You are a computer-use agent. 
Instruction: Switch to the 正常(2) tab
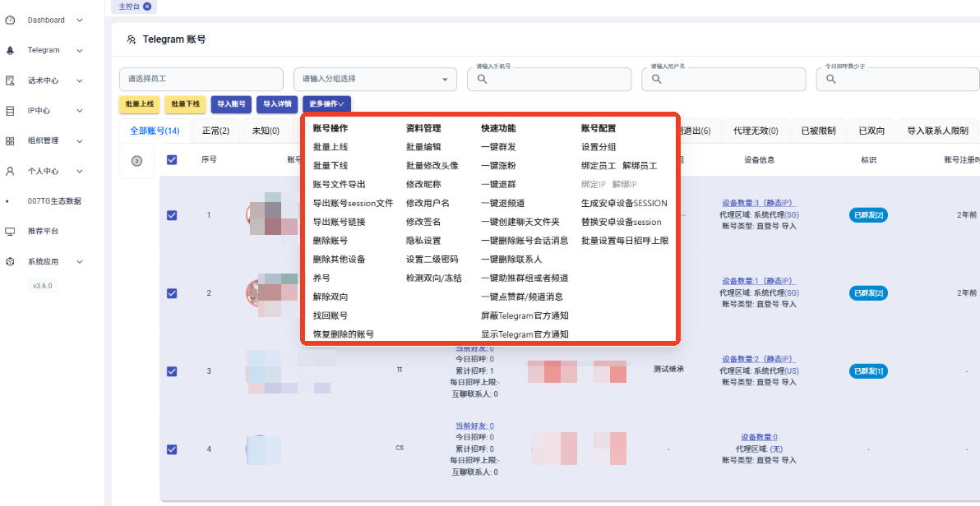[x=215, y=131]
